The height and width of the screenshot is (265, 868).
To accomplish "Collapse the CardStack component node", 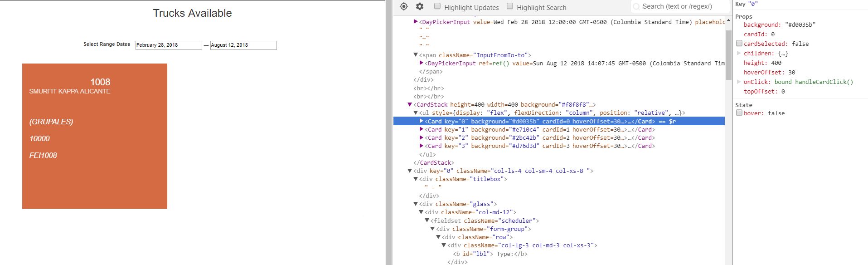I will [410, 104].
